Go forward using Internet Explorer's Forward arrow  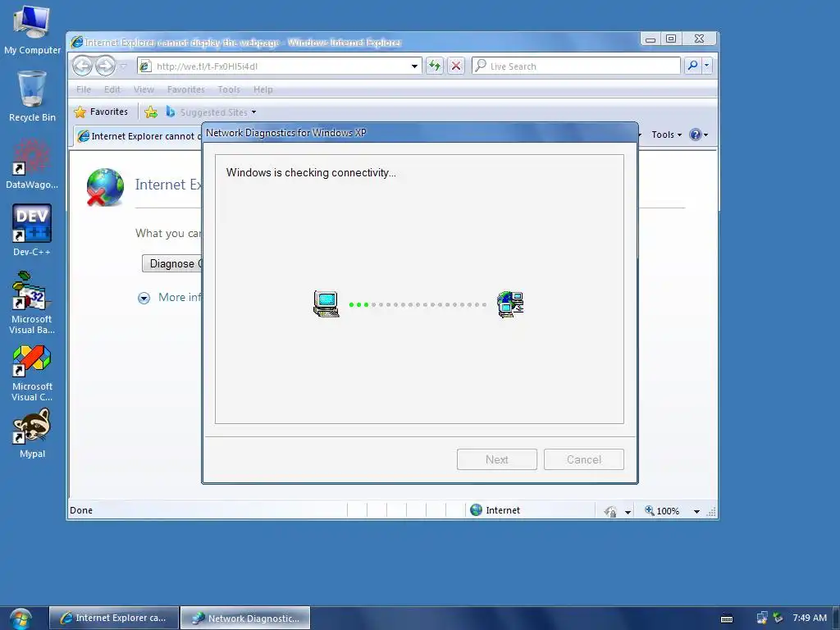click(105, 66)
